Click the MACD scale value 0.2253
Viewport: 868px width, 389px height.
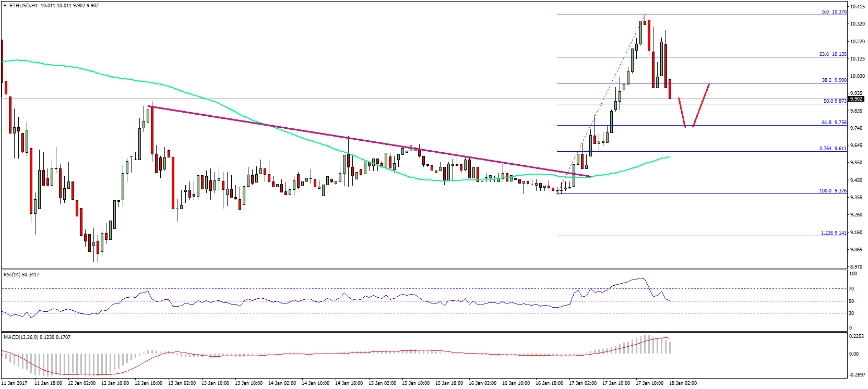857,337
